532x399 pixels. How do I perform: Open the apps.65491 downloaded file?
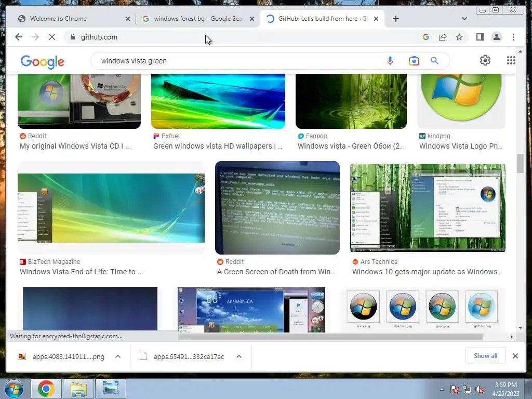182,356
